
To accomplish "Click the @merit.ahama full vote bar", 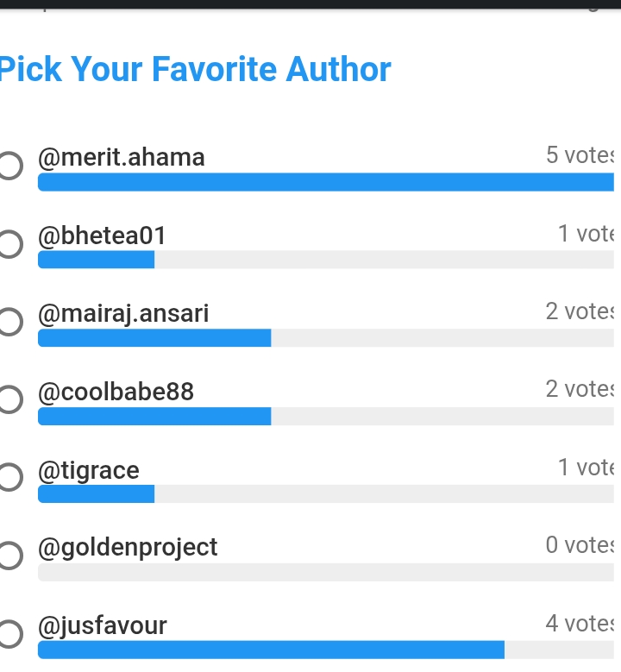I will (326, 182).
